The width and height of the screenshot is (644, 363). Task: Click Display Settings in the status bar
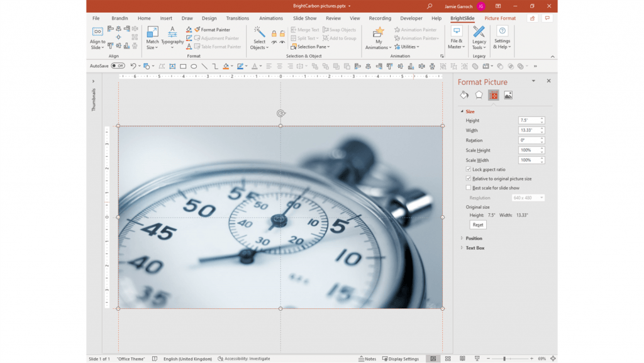401,358
